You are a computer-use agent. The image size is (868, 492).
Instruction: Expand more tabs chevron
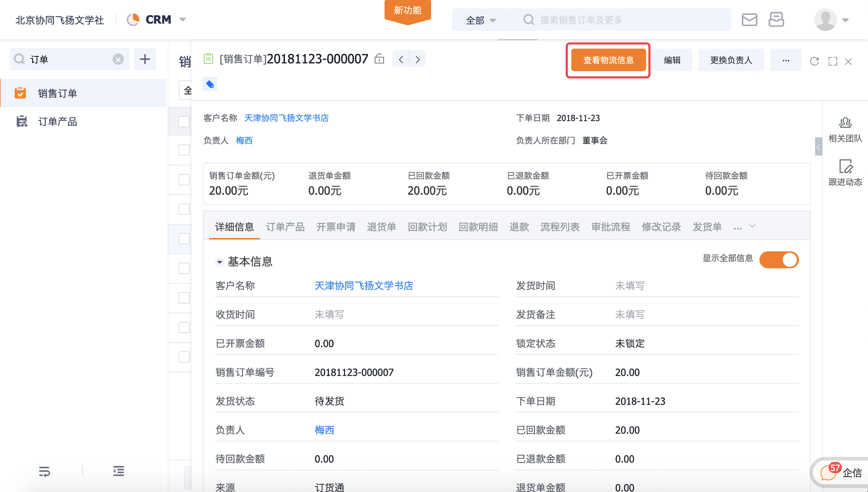tap(752, 226)
